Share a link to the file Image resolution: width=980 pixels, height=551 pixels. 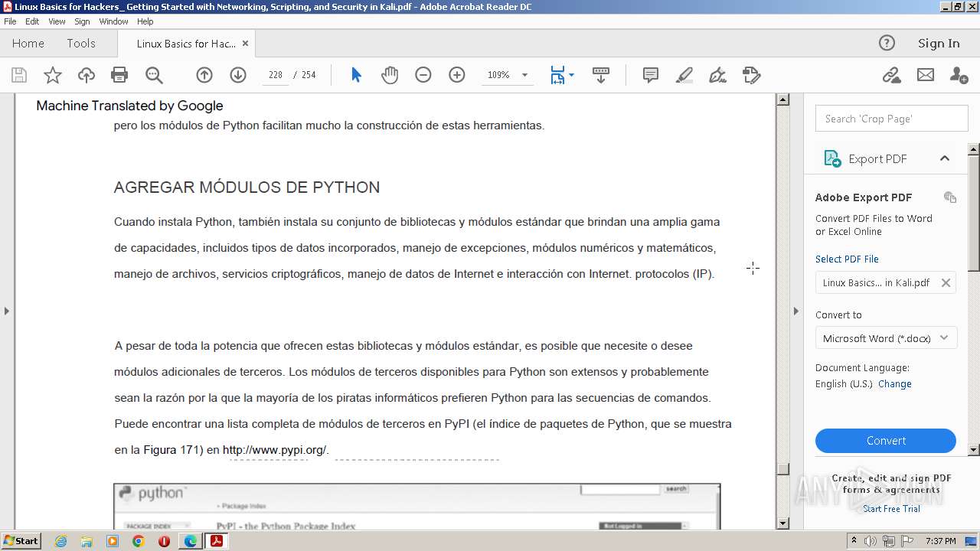891,75
